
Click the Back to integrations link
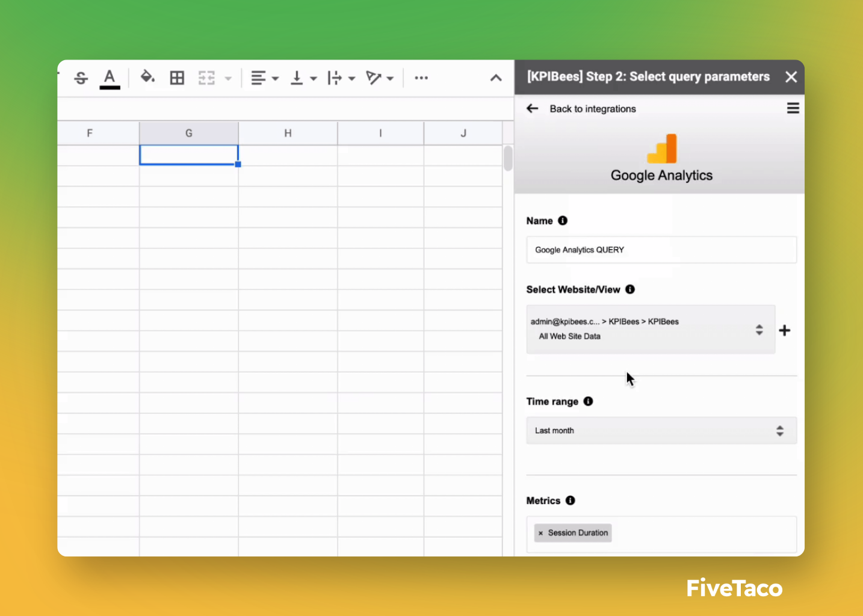click(x=593, y=109)
